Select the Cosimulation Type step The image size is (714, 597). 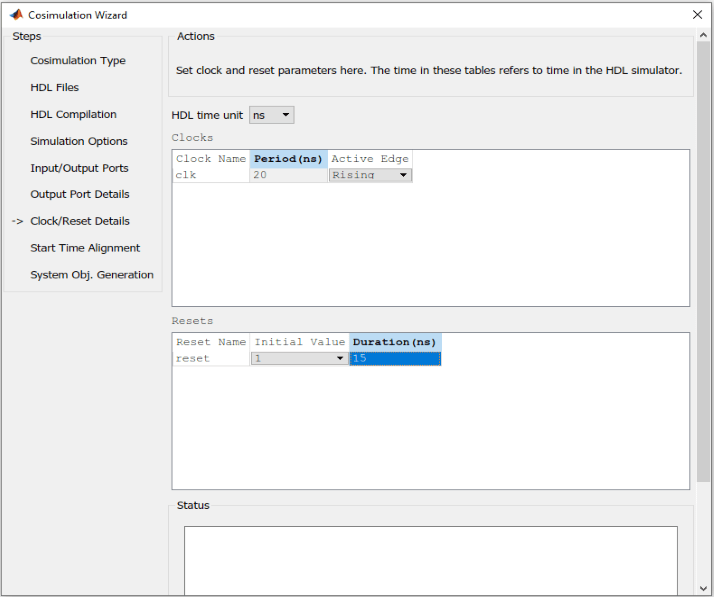[x=78, y=61]
